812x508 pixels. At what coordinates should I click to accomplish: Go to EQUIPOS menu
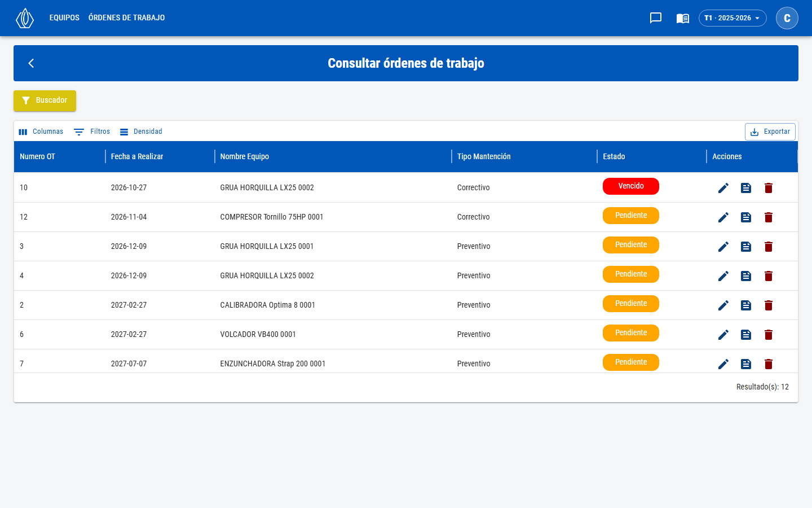point(64,18)
